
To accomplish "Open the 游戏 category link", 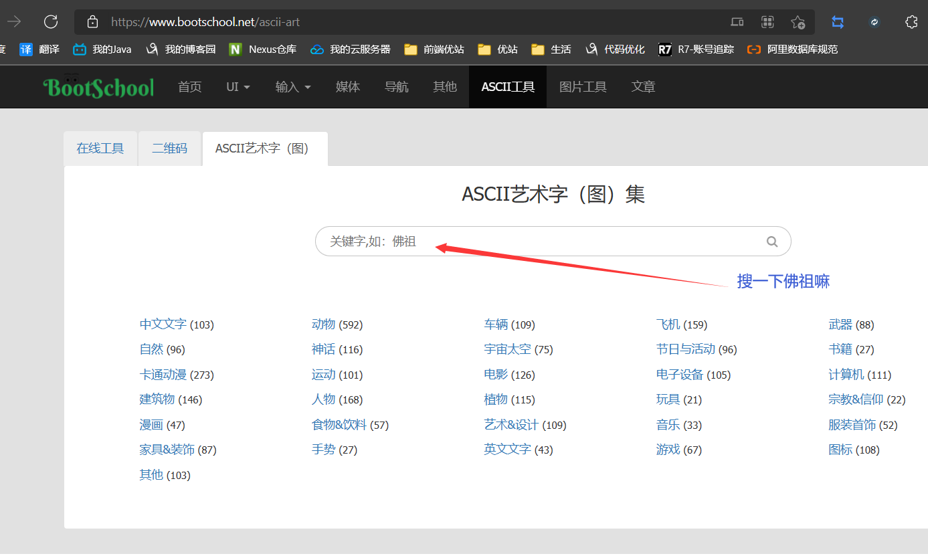I will pos(668,450).
